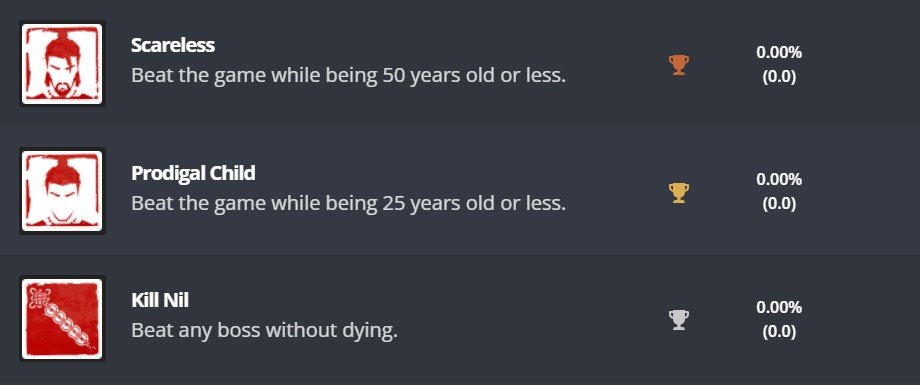Screen dimensions: 920x385
Task: Select the 25 years old or less description
Action: 349,204
